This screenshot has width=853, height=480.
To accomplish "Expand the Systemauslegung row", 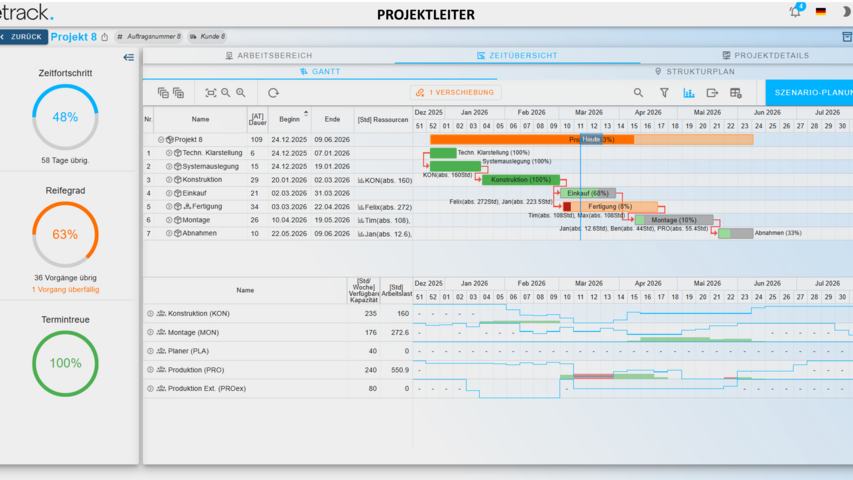I will point(169,167).
